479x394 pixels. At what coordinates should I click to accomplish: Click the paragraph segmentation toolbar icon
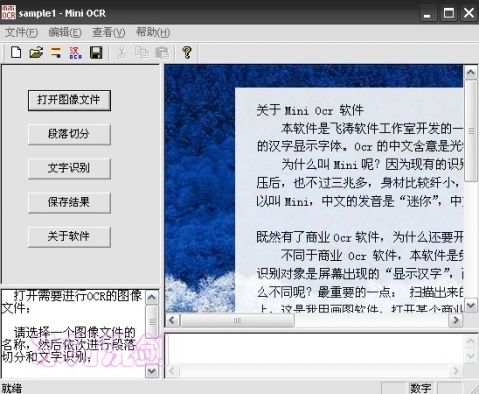pyautogui.click(x=56, y=52)
